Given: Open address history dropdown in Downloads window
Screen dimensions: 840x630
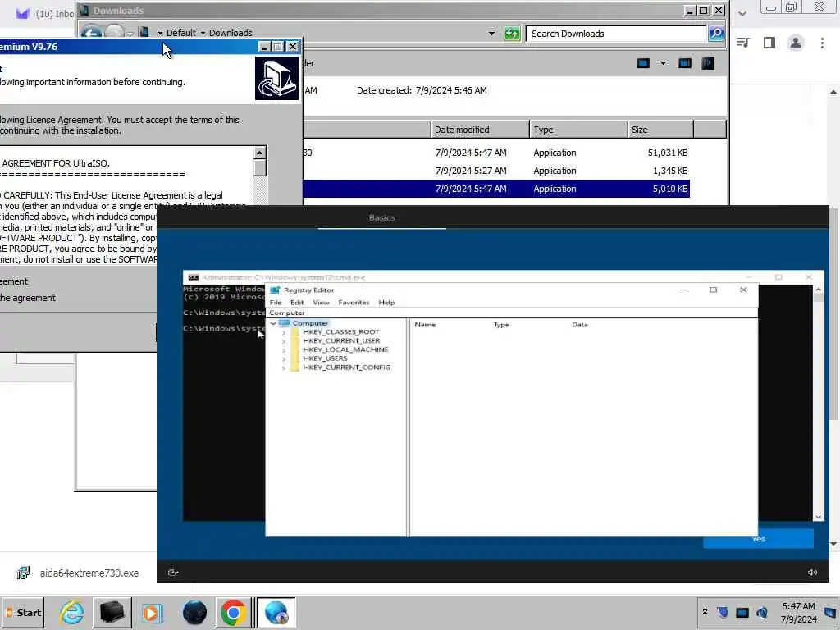Looking at the screenshot, I should pyautogui.click(x=491, y=33).
